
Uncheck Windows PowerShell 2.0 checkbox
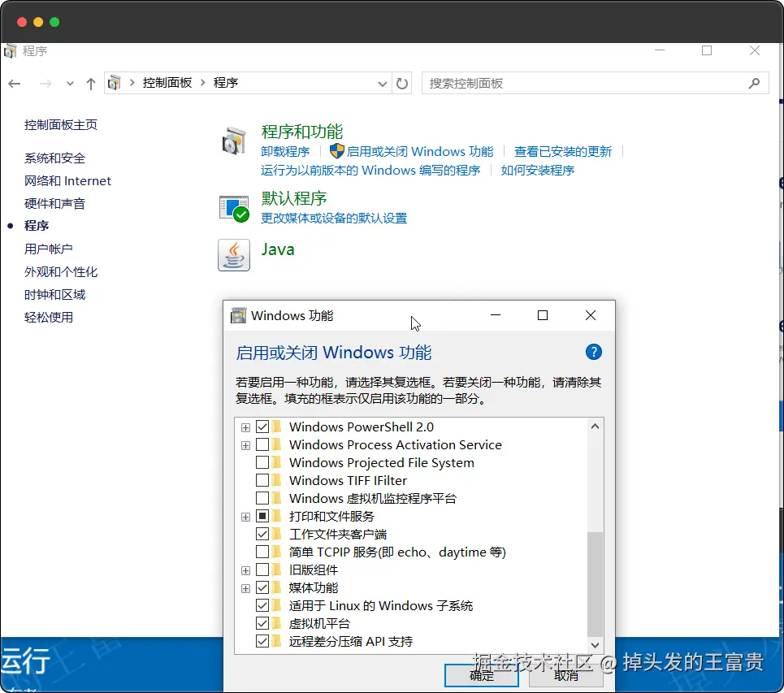click(262, 427)
